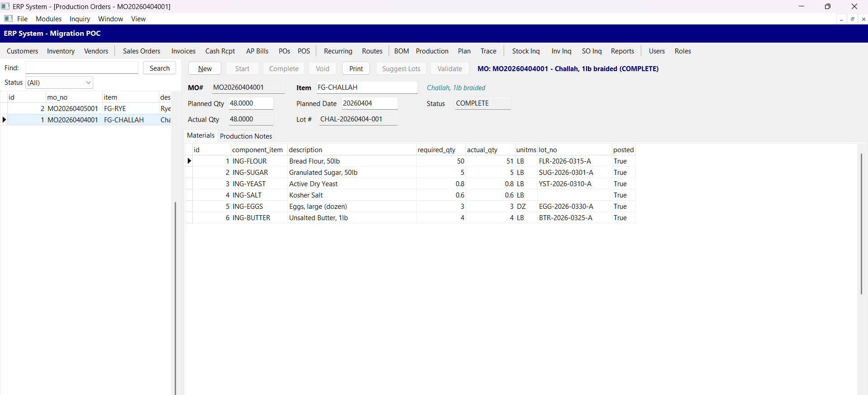Click the Search button
Viewport: 868px width, 395px height.
pyautogui.click(x=159, y=68)
